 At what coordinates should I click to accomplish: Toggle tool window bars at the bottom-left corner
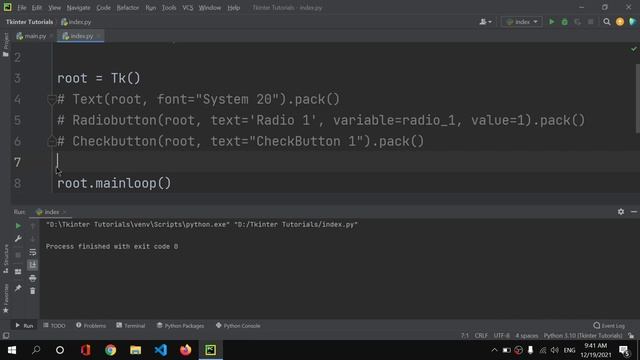click(6, 336)
